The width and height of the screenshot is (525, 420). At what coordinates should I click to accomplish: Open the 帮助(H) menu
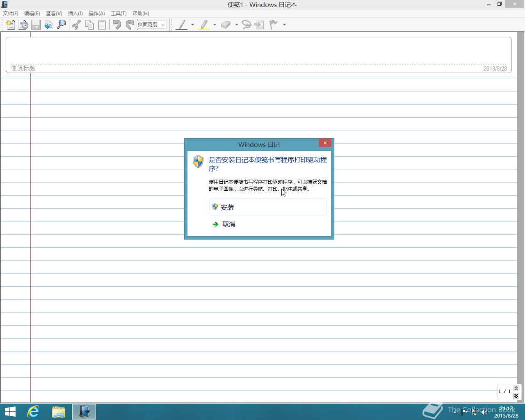tap(141, 14)
